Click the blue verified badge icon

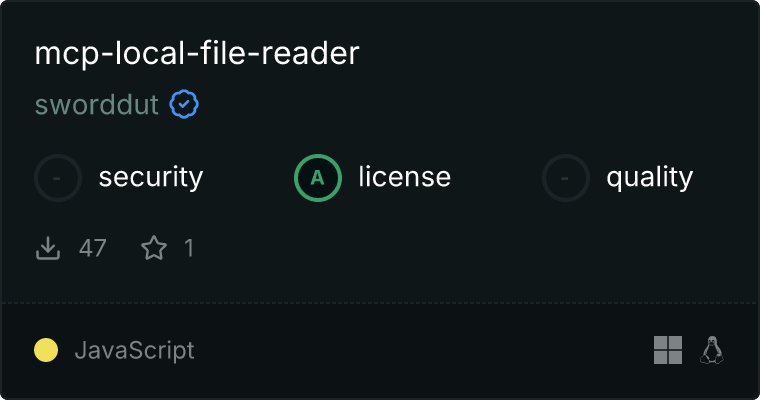click(184, 104)
